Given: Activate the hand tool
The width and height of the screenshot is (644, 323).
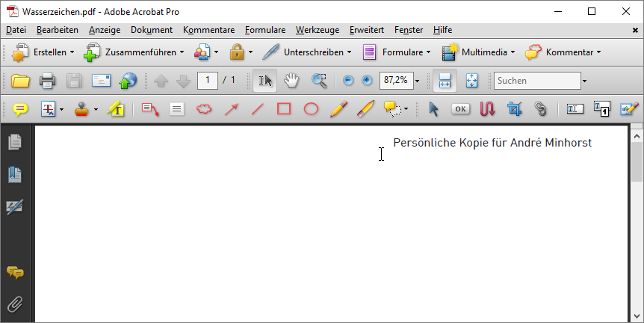Looking at the screenshot, I should [291, 80].
